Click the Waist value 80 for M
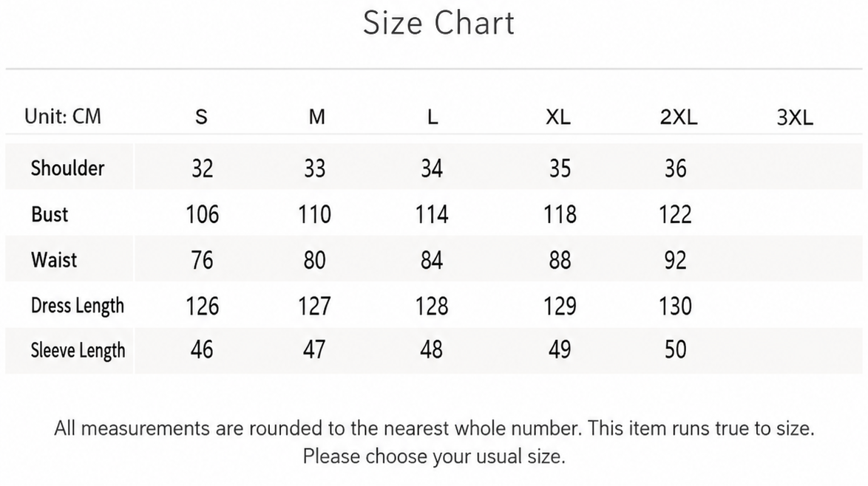Viewport: 868px width, 486px height. click(314, 260)
